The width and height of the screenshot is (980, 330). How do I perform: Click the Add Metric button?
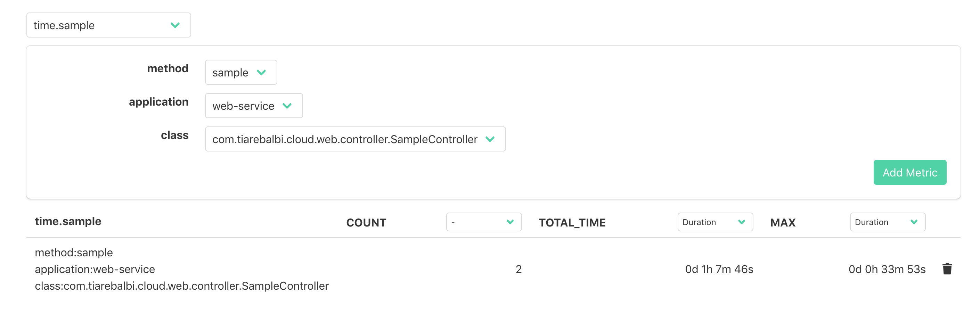click(x=909, y=172)
